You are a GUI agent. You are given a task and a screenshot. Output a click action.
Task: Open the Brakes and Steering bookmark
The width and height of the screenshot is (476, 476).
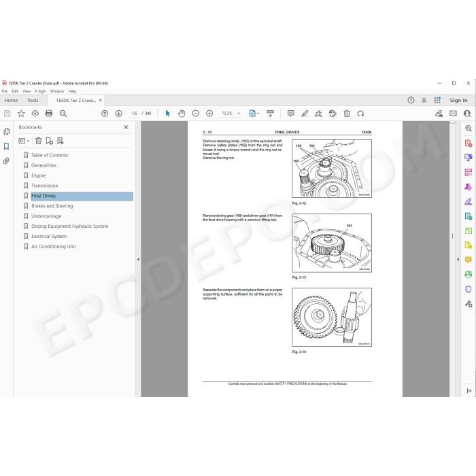point(52,206)
